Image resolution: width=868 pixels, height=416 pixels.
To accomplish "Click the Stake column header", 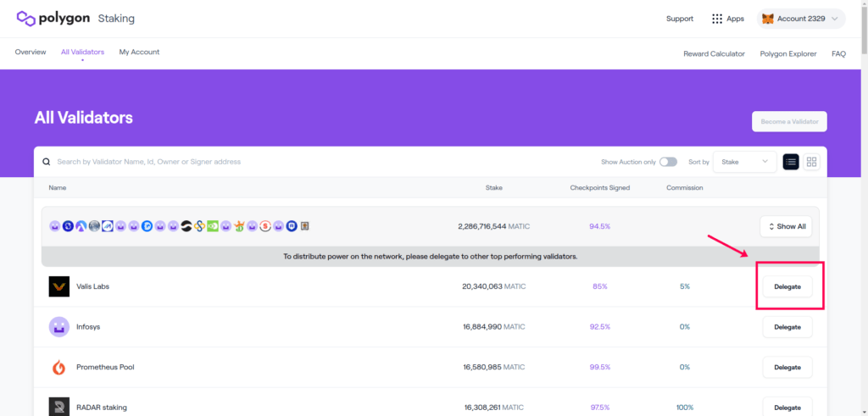I will 494,187.
